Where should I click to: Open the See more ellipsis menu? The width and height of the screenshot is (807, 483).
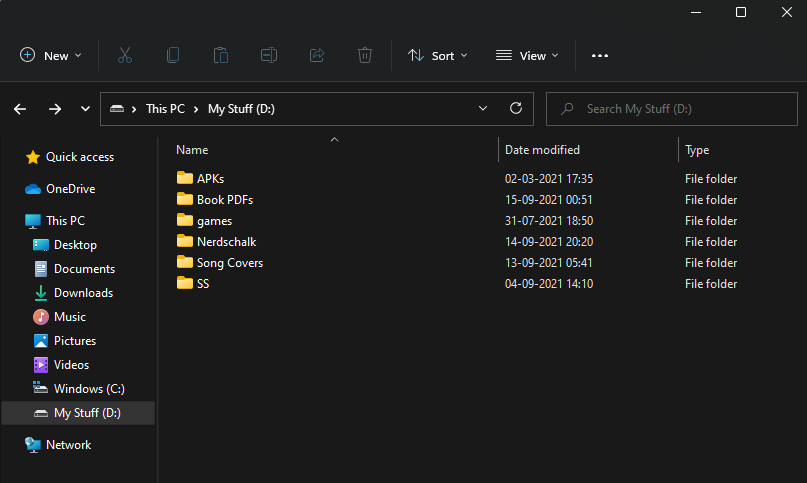coord(600,56)
